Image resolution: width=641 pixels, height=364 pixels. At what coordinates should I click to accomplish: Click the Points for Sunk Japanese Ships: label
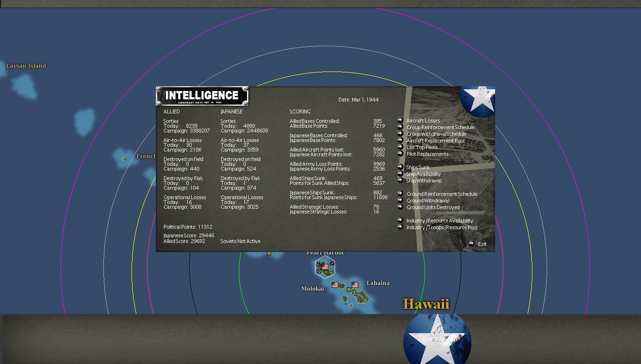point(324,197)
